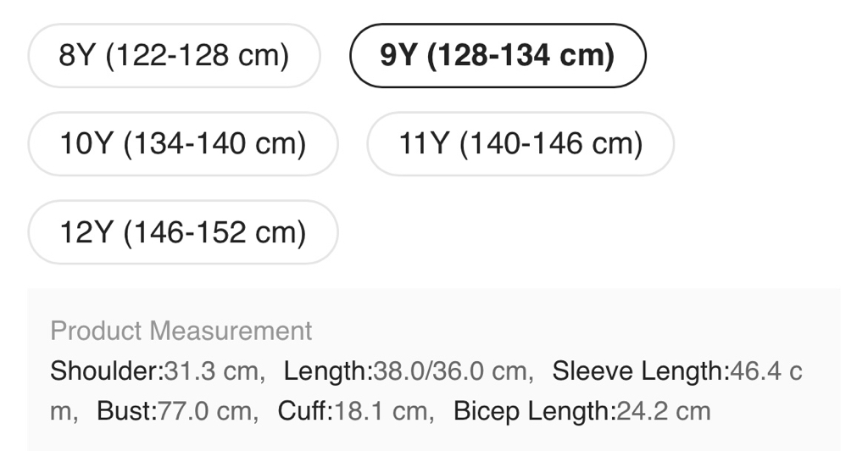Click the selected 9Y (128-134 cm) option

(x=498, y=56)
